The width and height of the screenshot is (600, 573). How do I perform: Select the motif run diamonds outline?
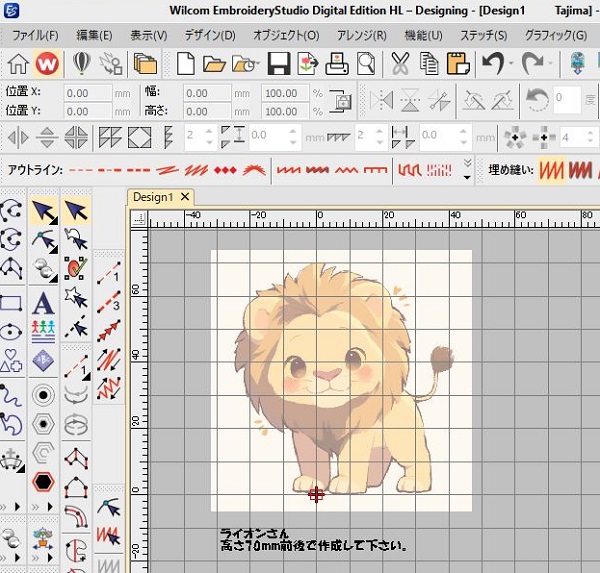[x=225, y=170]
